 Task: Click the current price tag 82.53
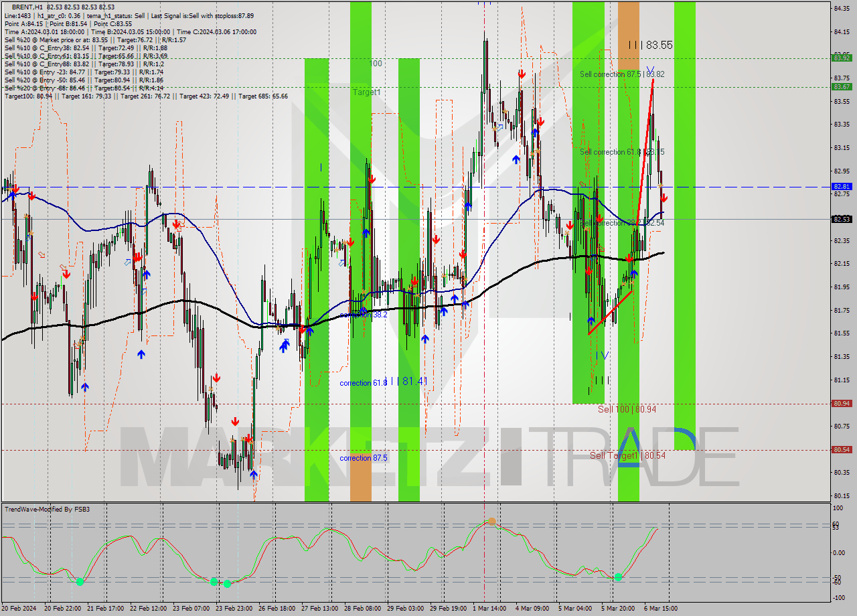[x=842, y=219]
